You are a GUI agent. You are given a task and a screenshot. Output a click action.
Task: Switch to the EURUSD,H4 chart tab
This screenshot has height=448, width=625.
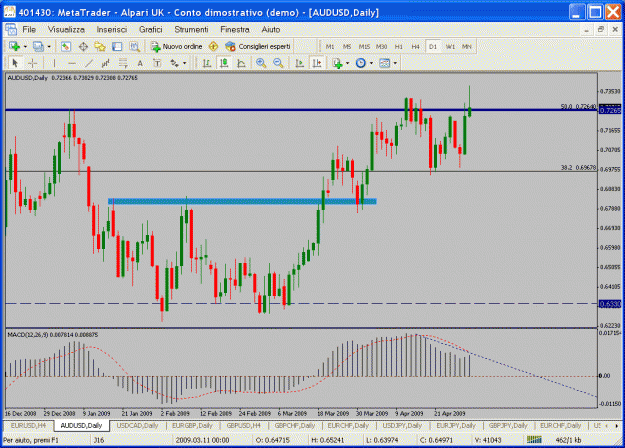(x=28, y=426)
